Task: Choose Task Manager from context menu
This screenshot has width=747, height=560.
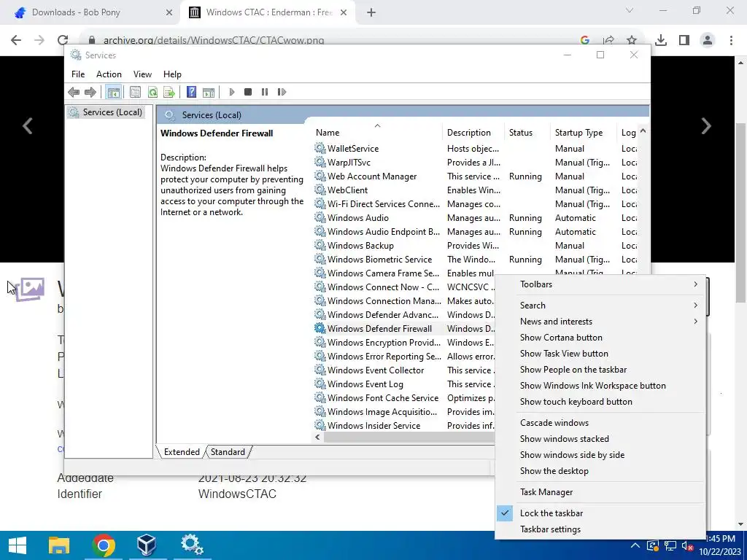Action: click(x=600, y=492)
